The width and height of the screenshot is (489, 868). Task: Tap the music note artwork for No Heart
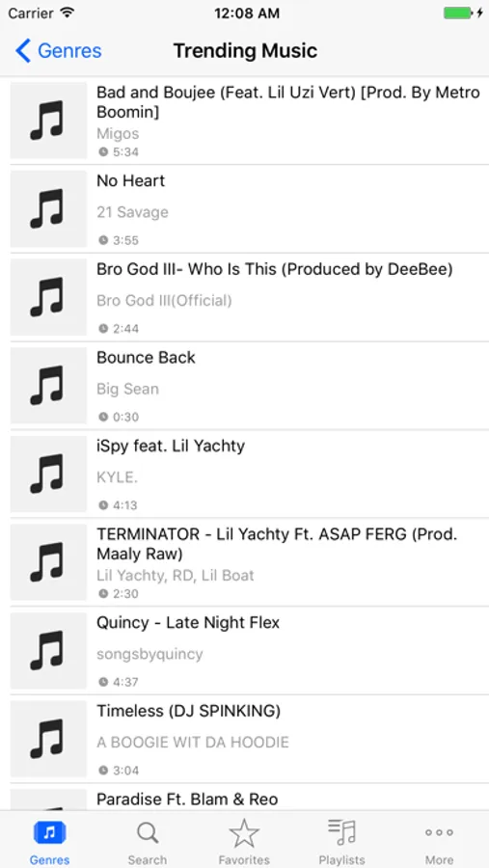click(49, 208)
